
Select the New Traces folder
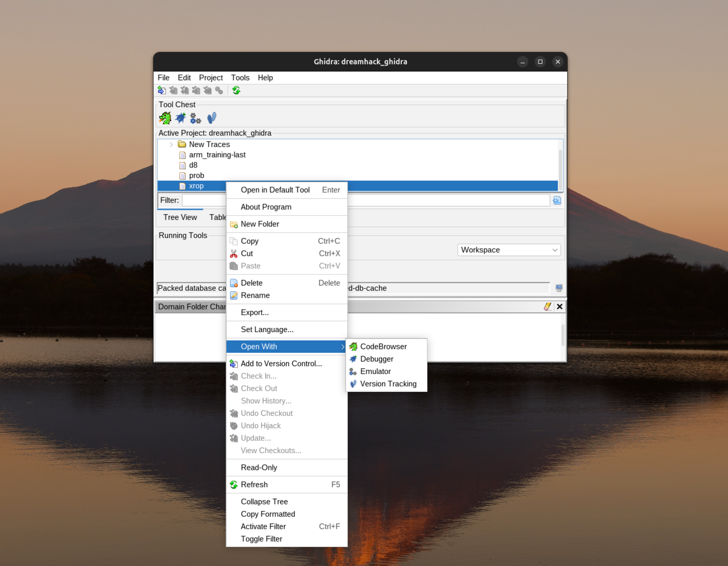coord(209,144)
